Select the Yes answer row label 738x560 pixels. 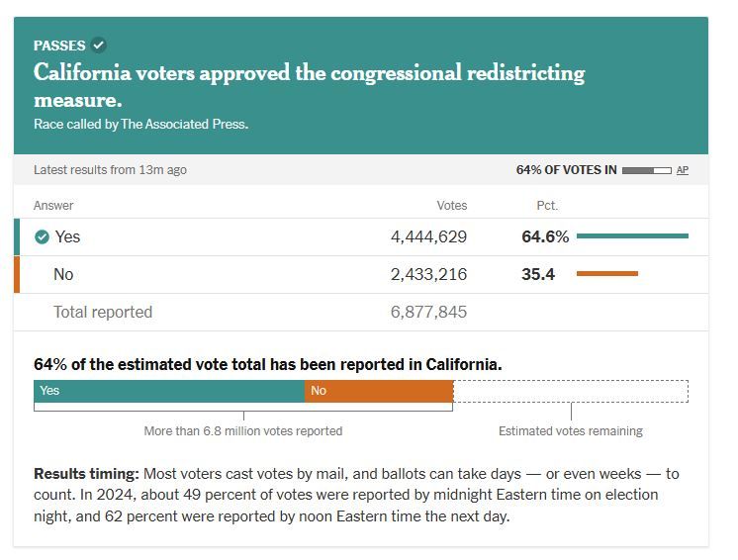click(x=67, y=237)
